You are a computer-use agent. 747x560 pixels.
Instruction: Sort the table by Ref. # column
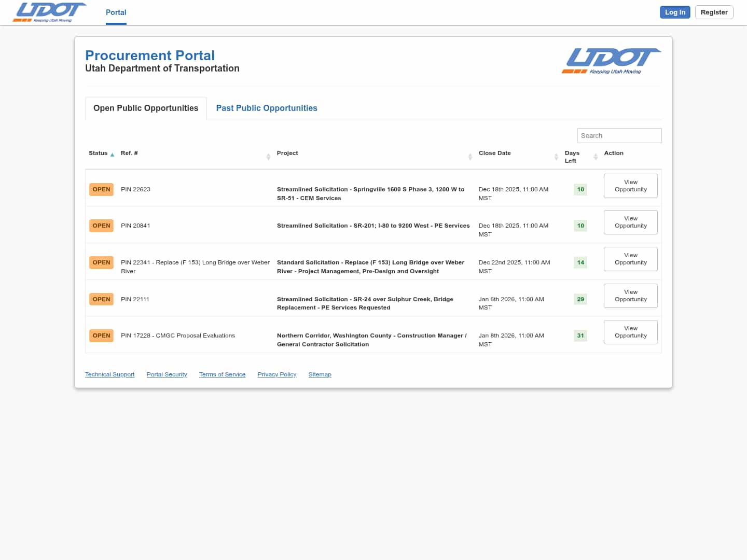point(268,157)
